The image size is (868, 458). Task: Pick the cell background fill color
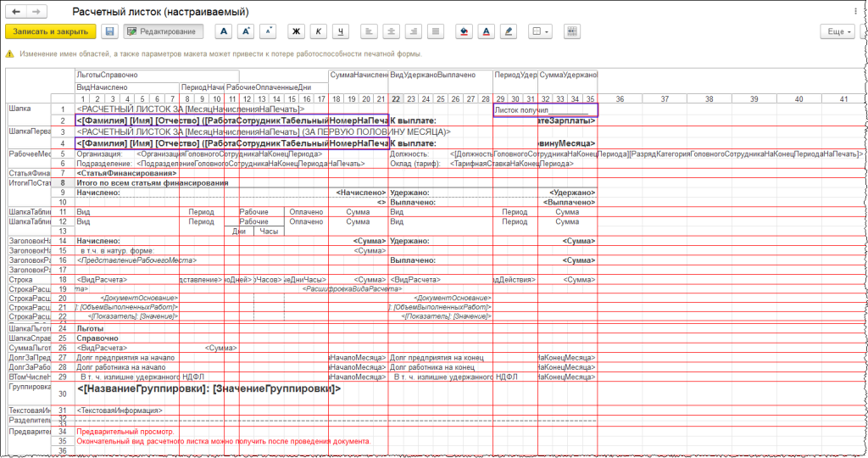pyautogui.click(x=464, y=31)
